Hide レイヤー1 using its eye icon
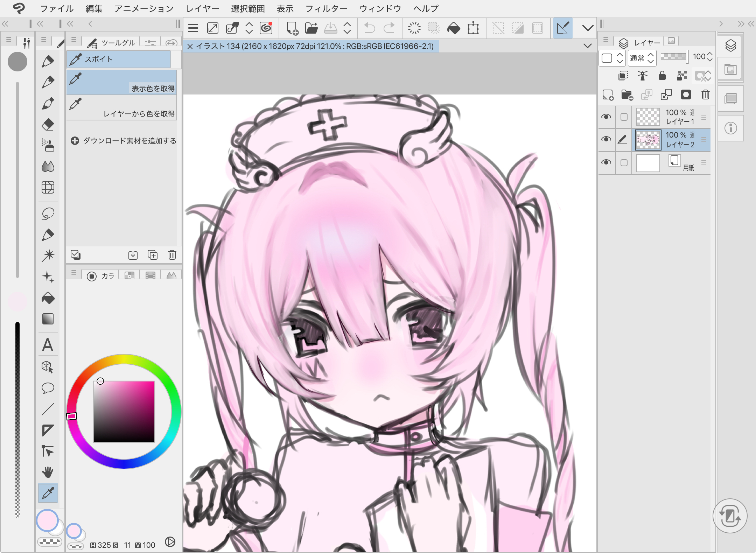 [x=606, y=117]
